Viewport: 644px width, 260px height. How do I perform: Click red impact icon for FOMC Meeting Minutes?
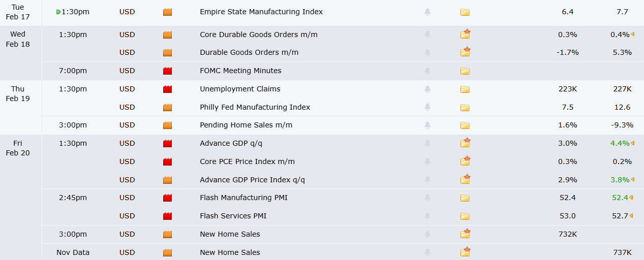[x=167, y=71]
